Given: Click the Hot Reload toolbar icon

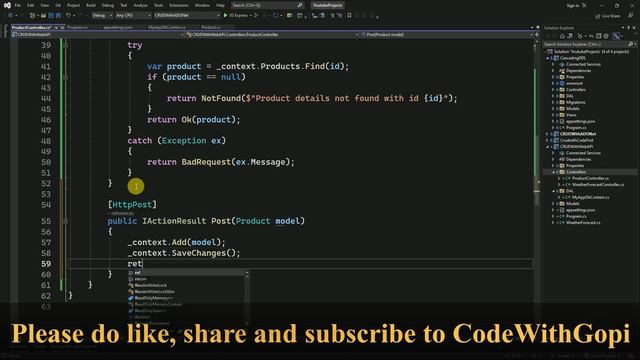Looking at the screenshot, I should tap(276, 16).
